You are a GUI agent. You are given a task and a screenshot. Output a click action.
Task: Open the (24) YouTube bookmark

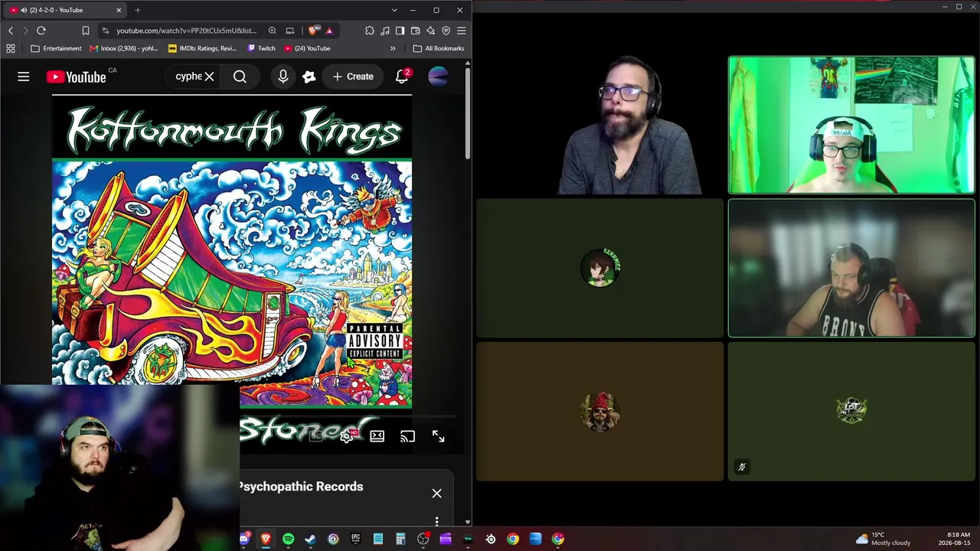click(x=307, y=48)
